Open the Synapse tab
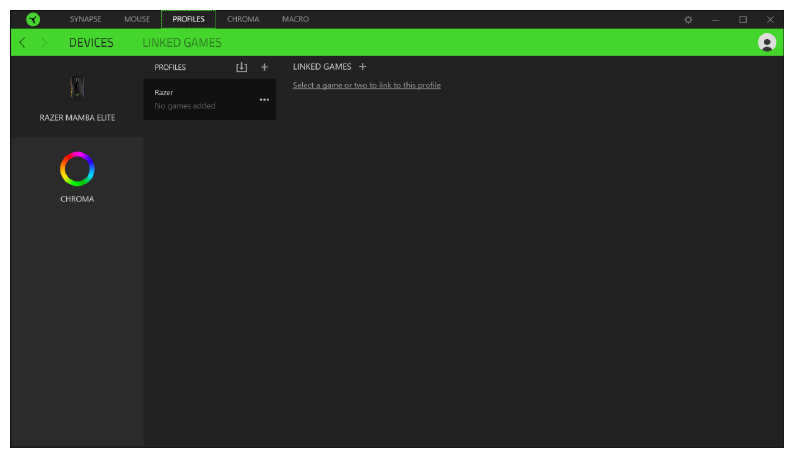The image size is (792, 454). [85, 19]
